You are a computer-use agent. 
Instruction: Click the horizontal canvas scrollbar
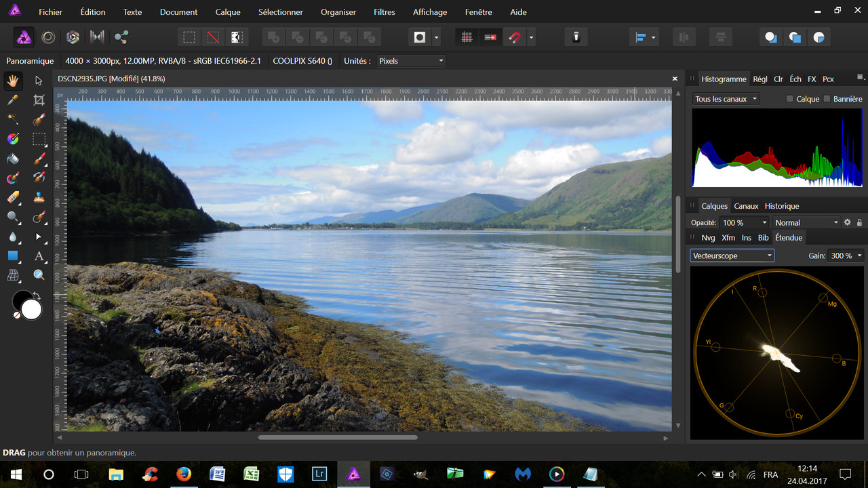click(338, 437)
